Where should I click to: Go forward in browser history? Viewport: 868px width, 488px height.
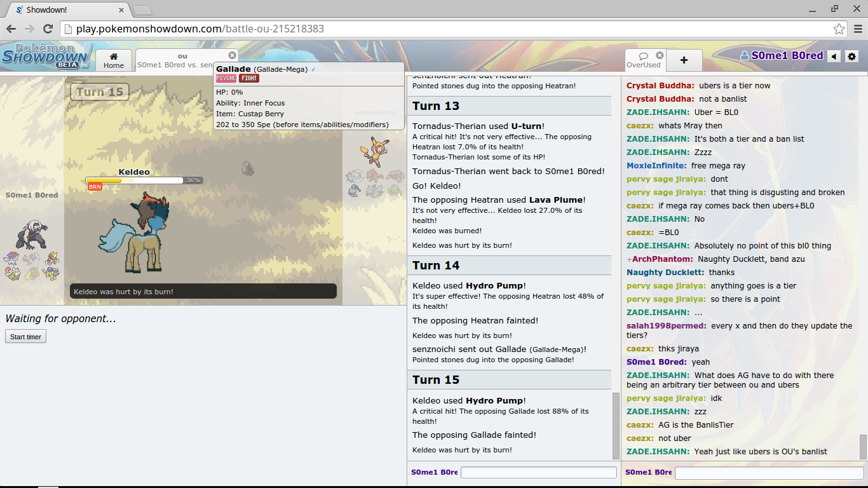pos(29,29)
